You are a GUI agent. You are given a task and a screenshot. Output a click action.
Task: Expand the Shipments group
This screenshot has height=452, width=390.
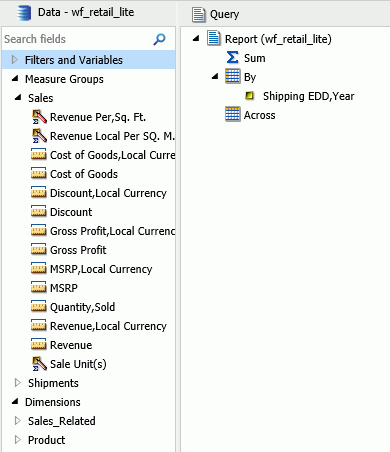coord(18,383)
